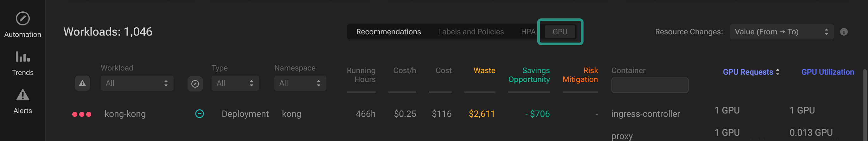Click the Container filter input field
Viewport: 868px width, 141px height.
click(x=650, y=85)
